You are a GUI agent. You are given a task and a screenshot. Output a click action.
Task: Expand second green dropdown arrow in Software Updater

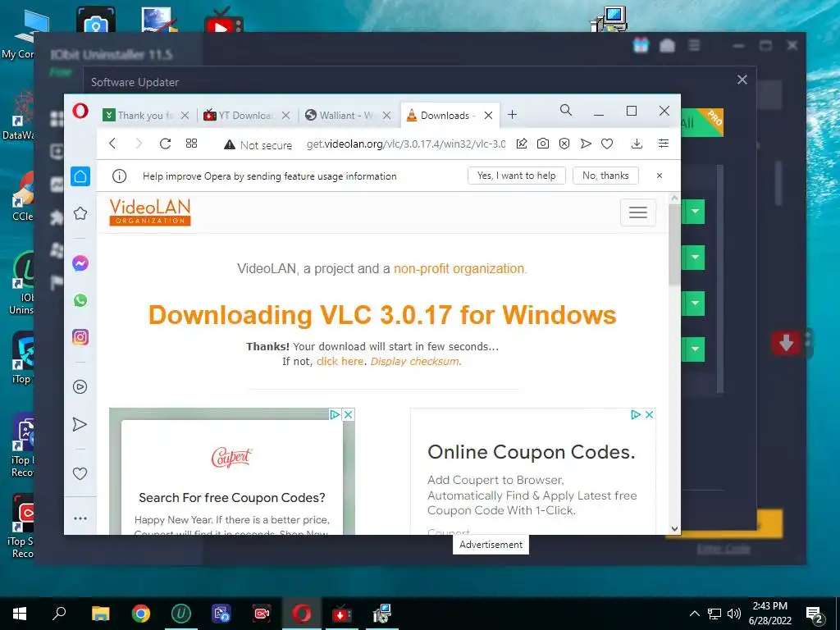click(x=695, y=258)
